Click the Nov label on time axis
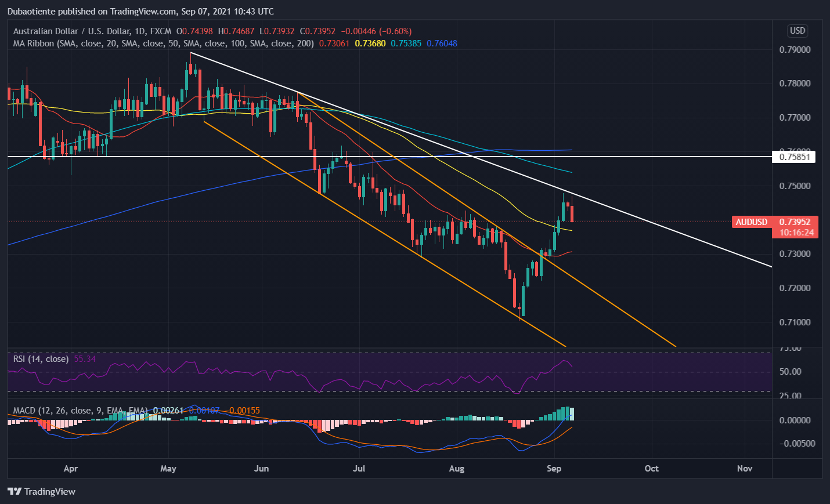830x504 pixels. [x=745, y=469]
